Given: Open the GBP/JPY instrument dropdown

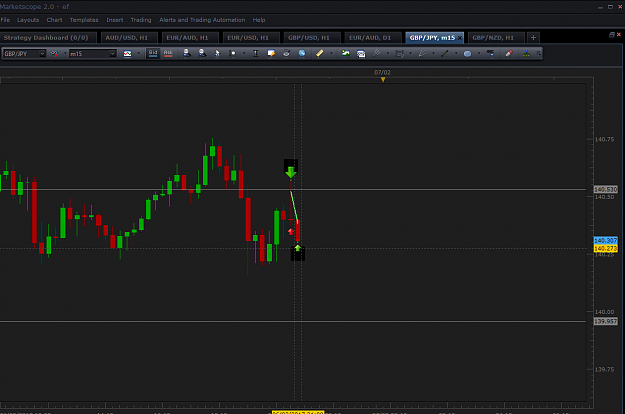Looking at the screenshot, I should click(42, 54).
